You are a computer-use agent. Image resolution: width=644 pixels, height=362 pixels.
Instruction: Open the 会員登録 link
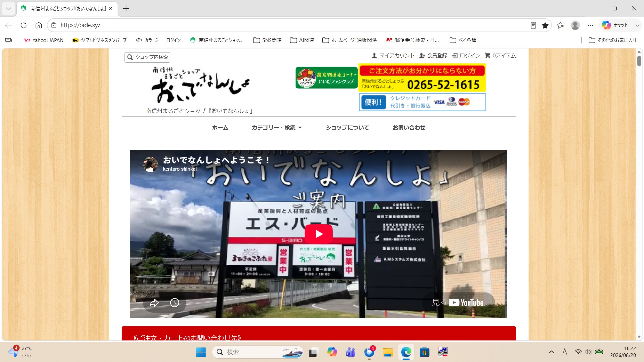433,56
